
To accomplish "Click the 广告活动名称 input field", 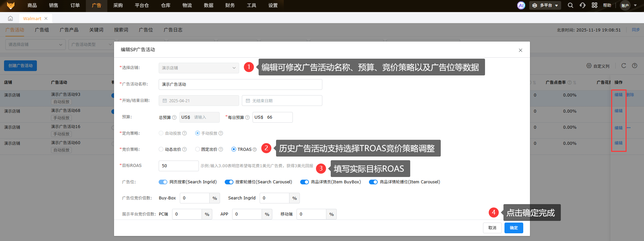I will click(240, 84).
